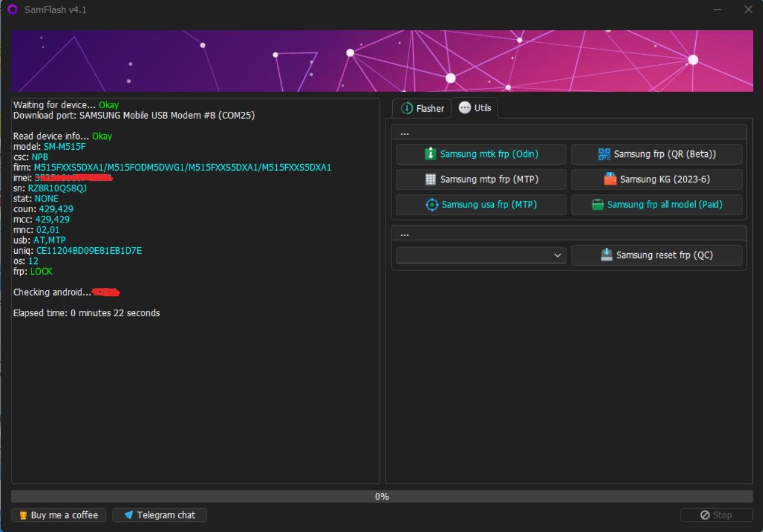Start Samsung mtp frp (MTP)

(481, 179)
